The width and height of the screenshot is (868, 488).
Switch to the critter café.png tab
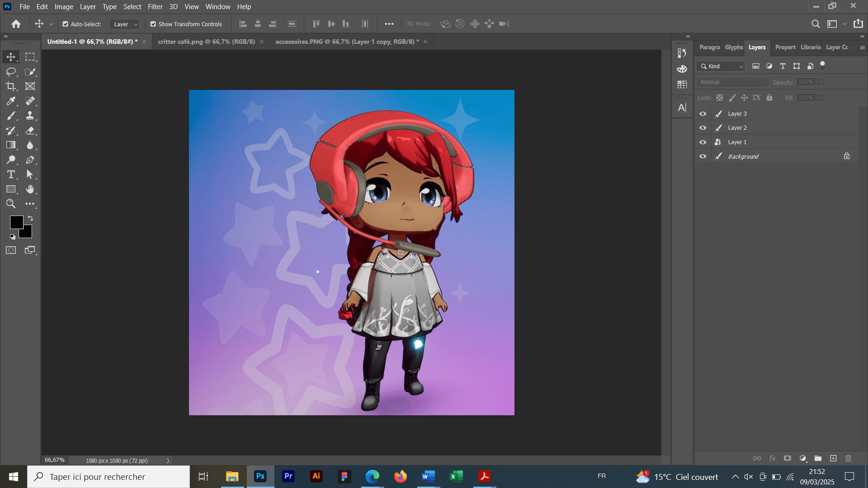206,42
